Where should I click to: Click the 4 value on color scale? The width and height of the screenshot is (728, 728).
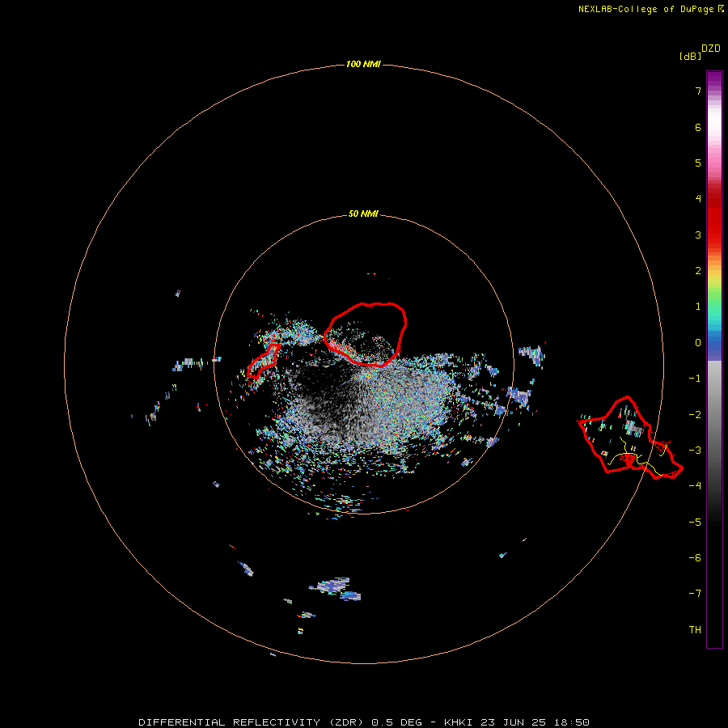click(x=698, y=199)
